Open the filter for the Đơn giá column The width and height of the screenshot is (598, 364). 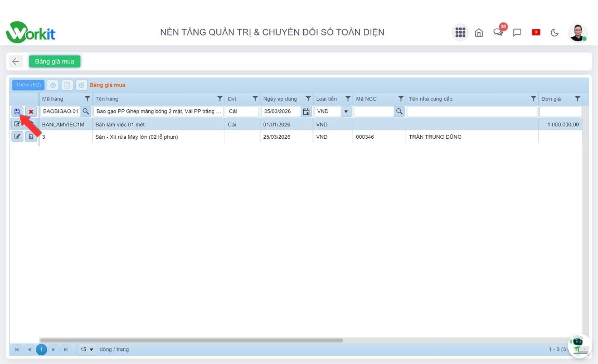click(577, 99)
